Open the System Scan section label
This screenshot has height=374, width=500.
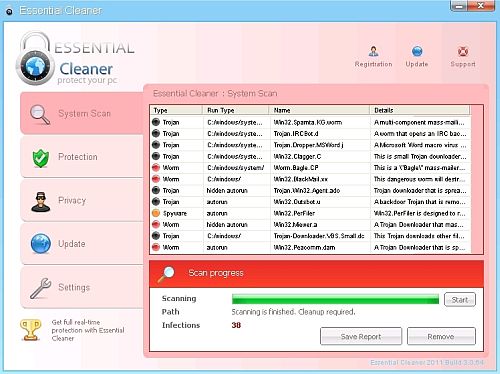tap(84, 114)
